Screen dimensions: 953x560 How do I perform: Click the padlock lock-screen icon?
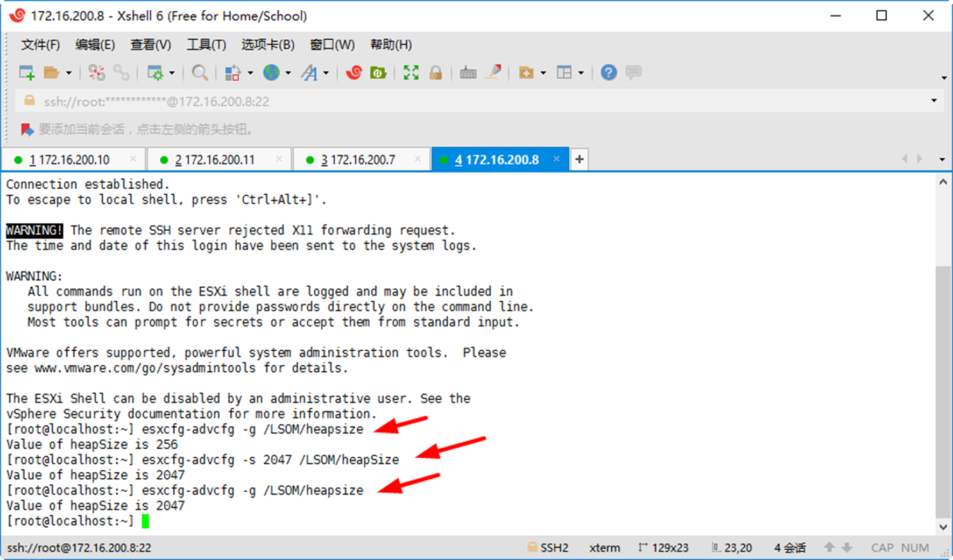(x=436, y=73)
